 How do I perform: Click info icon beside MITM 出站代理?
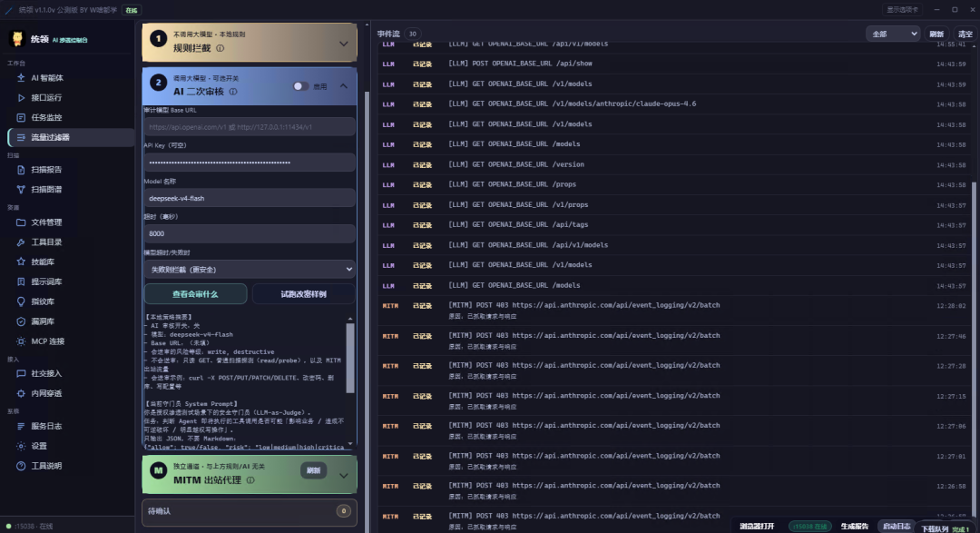250,479
